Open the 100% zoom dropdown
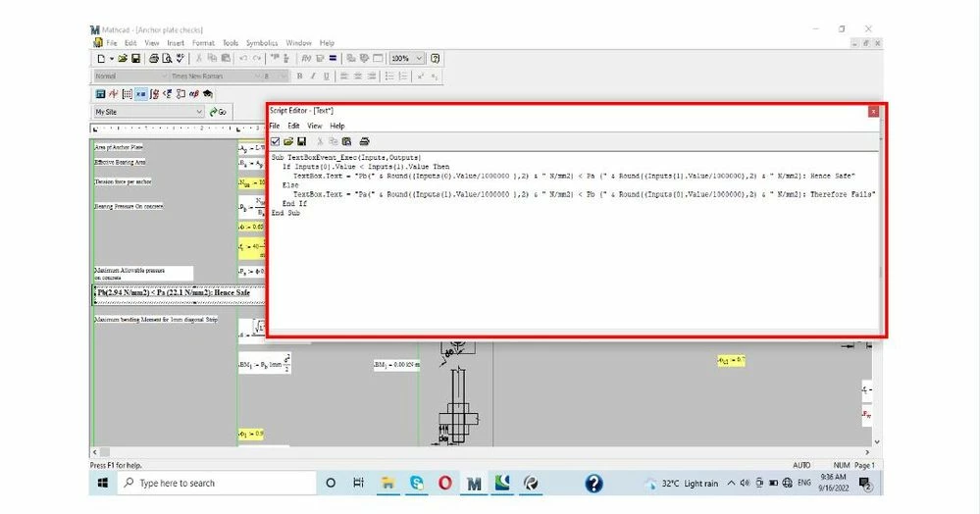The image size is (980, 514). [420, 58]
